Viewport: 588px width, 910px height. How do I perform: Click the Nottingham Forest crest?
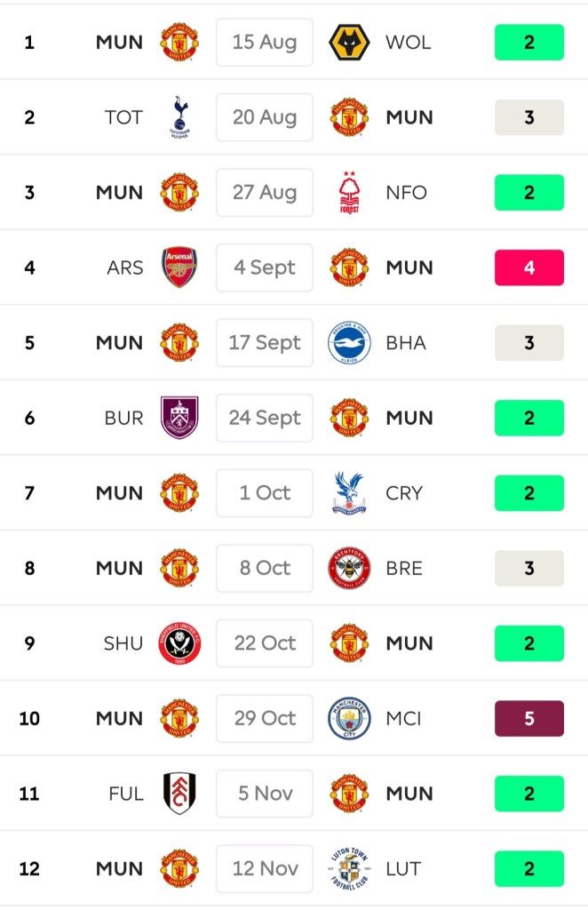coord(349,193)
